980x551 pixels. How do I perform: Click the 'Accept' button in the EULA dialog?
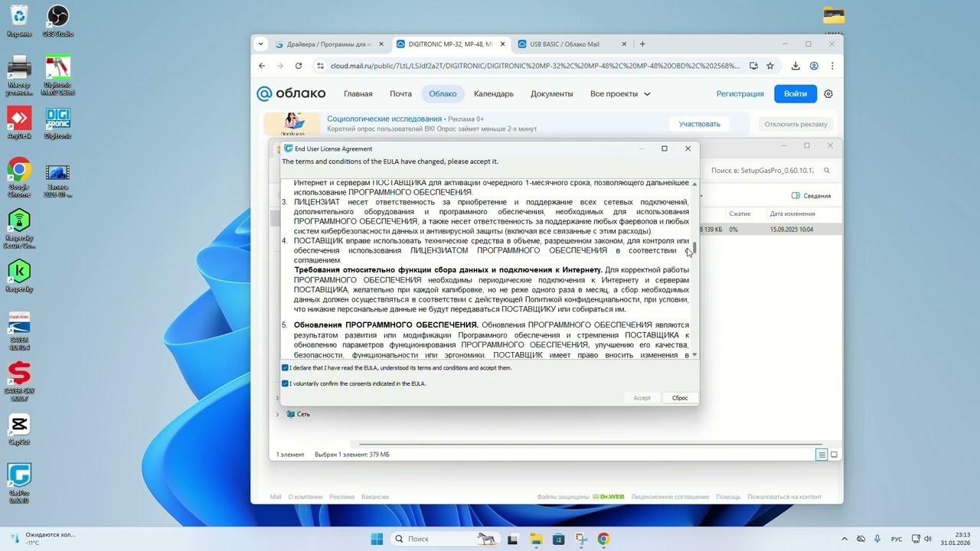642,398
